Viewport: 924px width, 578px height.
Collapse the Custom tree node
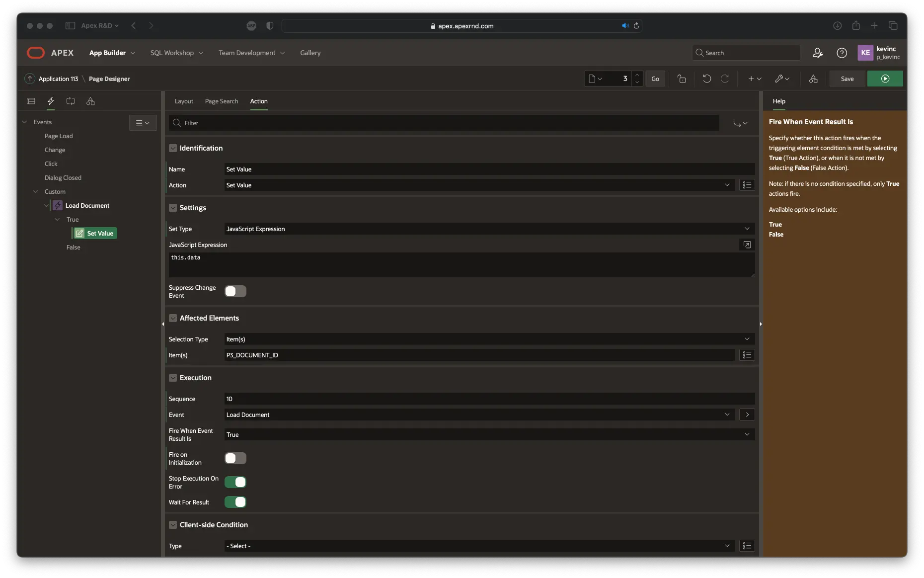coord(35,191)
